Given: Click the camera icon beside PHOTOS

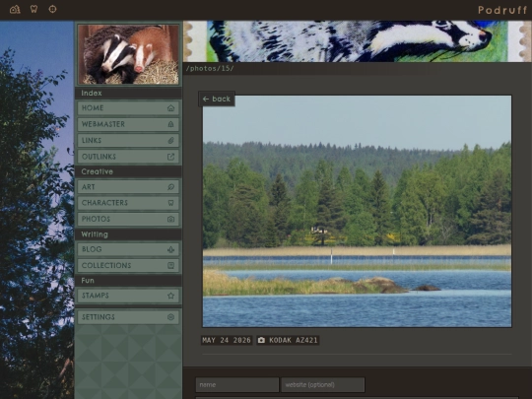Looking at the screenshot, I should click(170, 219).
